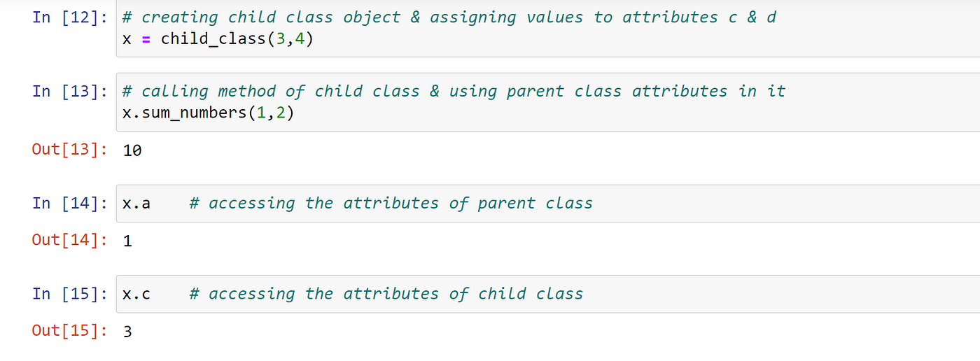Place cursor on the purple equals sign
980x361 pixels.
click(x=146, y=39)
